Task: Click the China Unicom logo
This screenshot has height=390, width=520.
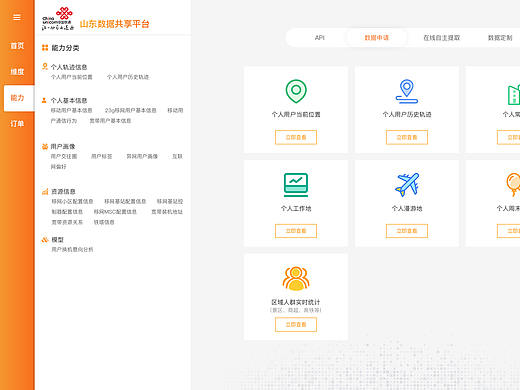Action: 58,19
